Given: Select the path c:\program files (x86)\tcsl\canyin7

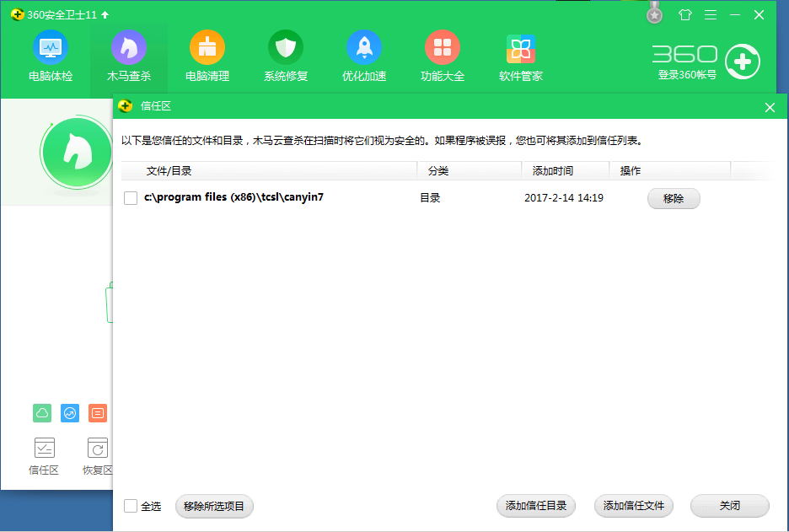Looking at the screenshot, I should coord(233,197).
